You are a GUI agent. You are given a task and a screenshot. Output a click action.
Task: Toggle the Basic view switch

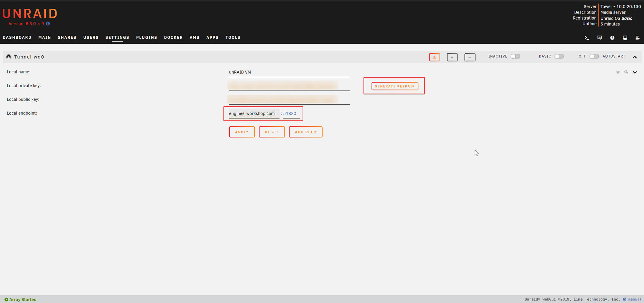(x=559, y=56)
